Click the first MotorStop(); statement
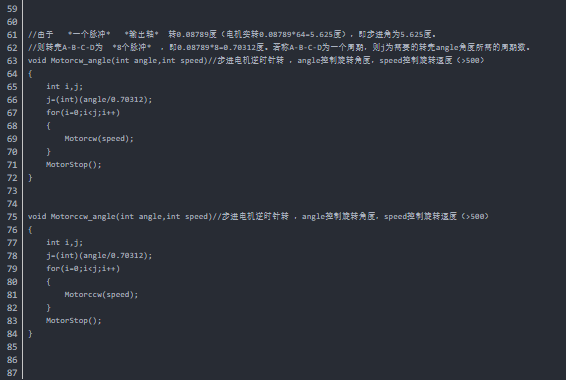 (74, 165)
